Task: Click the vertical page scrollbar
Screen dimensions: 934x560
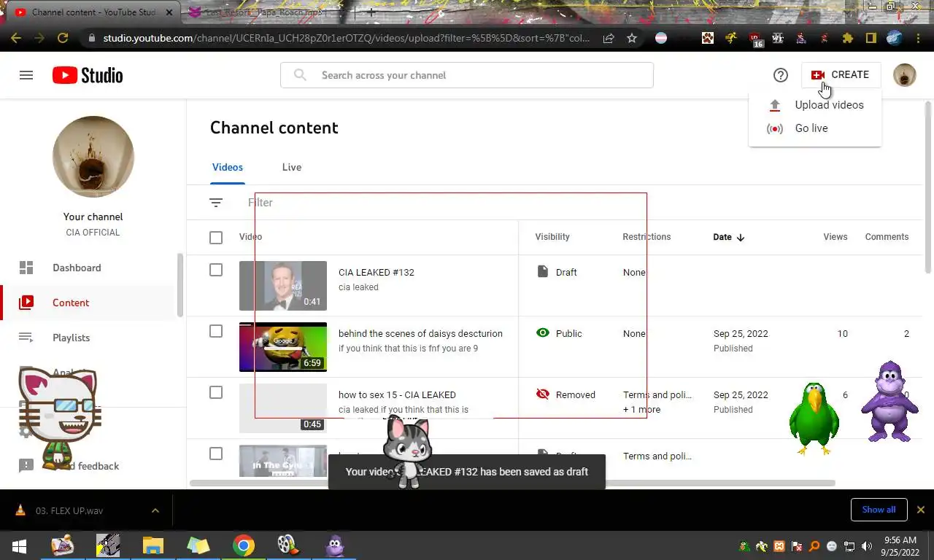Action: click(928, 186)
